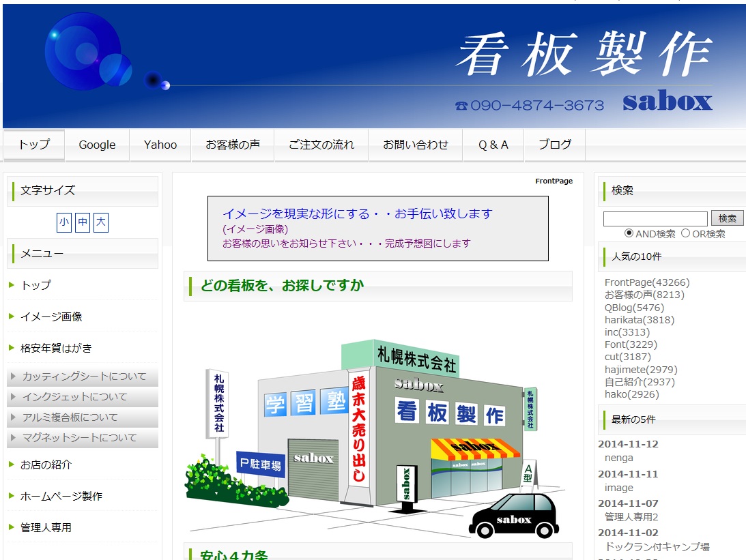Click the お客様の思いをお知らせ下さい text line
Viewport: 746px width, 560px height.
tap(346, 244)
